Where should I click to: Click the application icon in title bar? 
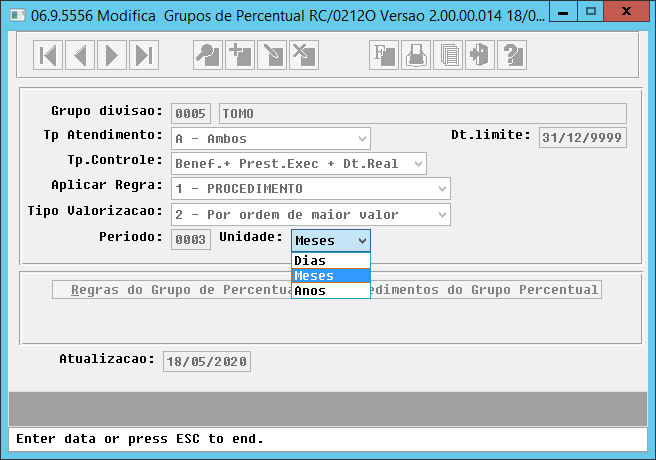tap(17, 16)
